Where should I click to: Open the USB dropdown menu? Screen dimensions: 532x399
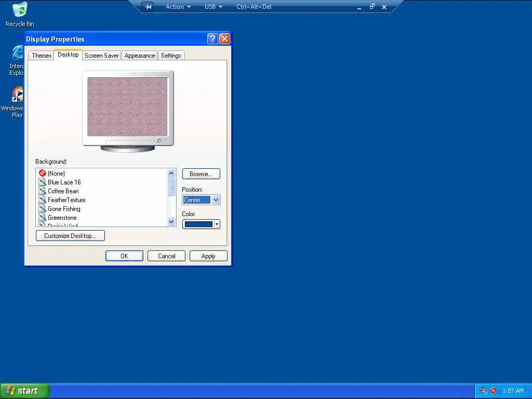click(x=214, y=7)
